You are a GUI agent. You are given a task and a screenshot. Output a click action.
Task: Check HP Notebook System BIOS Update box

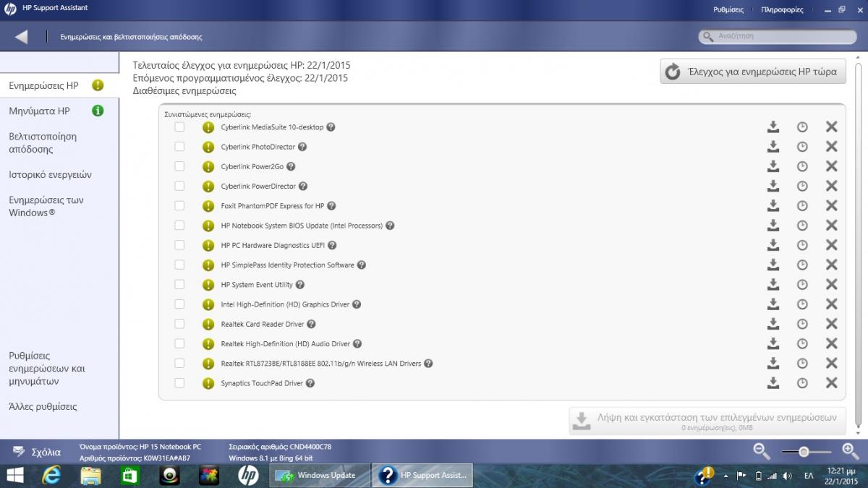coord(179,226)
